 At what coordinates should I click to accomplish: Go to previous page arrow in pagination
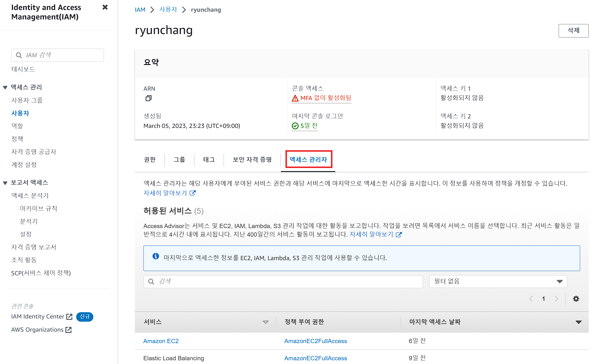(531, 299)
